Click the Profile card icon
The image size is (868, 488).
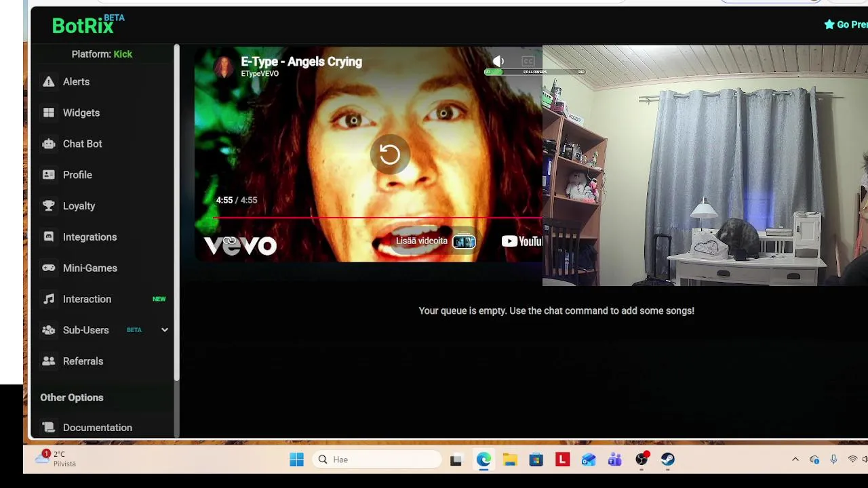[49, 175]
